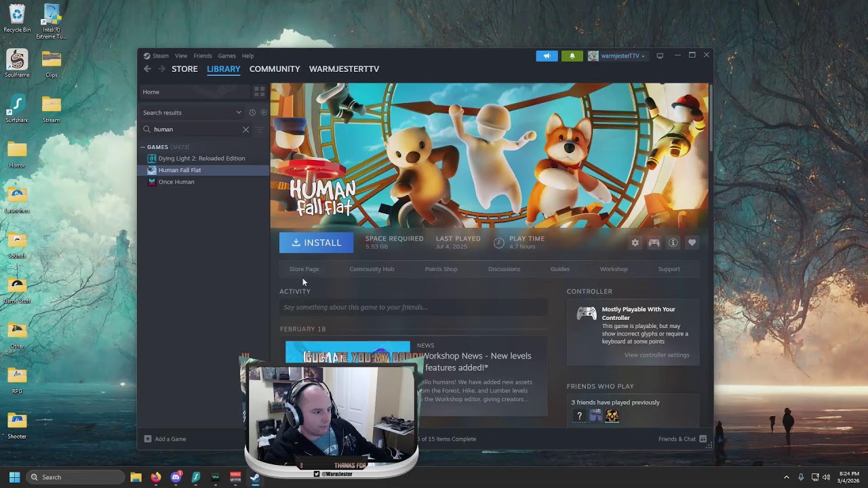Switch to the COMMUNITY tab
This screenshot has height=488, width=868.
(x=275, y=69)
